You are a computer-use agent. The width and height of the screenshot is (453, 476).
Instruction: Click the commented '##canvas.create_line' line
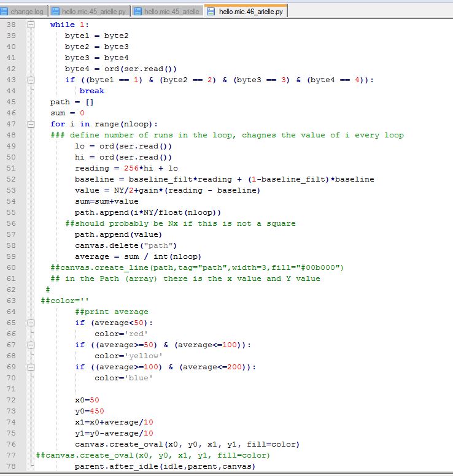coord(197,267)
